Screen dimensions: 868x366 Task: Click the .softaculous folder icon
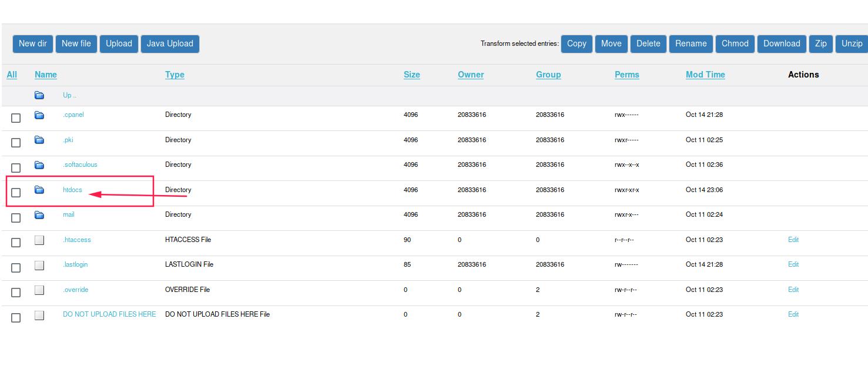pos(39,165)
